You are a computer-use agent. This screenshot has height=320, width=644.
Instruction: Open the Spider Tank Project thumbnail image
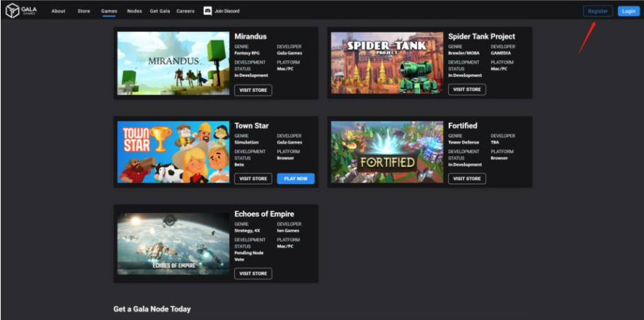387,63
